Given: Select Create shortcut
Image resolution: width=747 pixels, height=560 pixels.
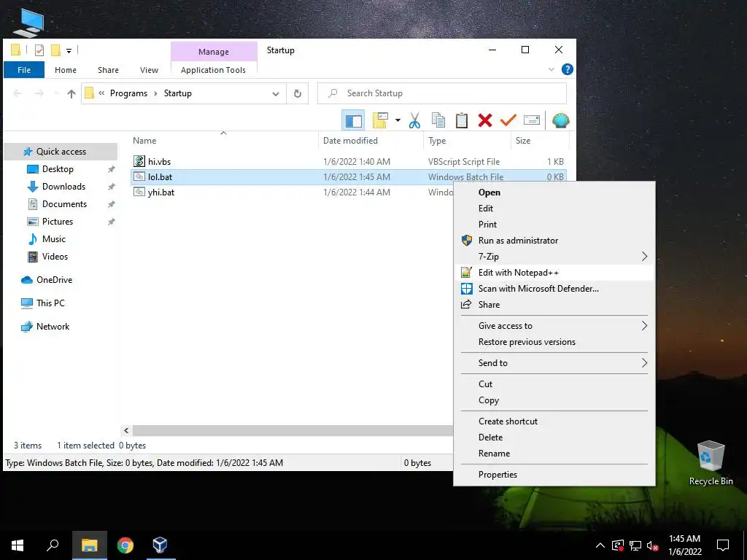Looking at the screenshot, I should [554, 421].
